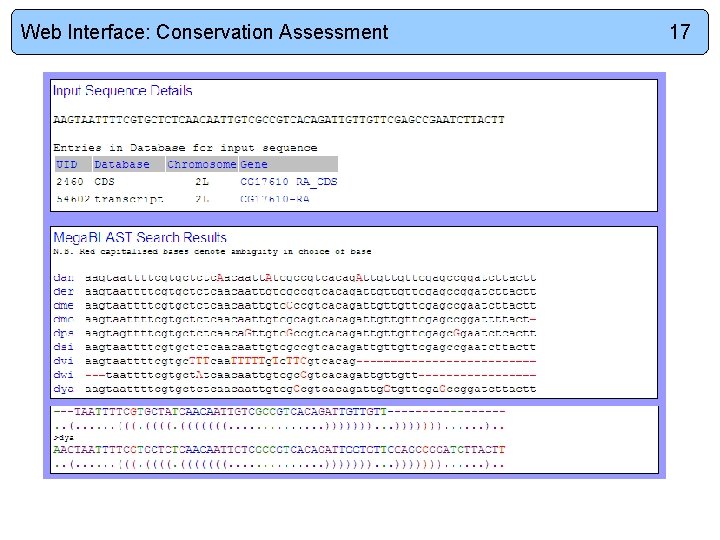Screen dimensions: 720x540
Task: Select the der species label
Action: (63, 292)
